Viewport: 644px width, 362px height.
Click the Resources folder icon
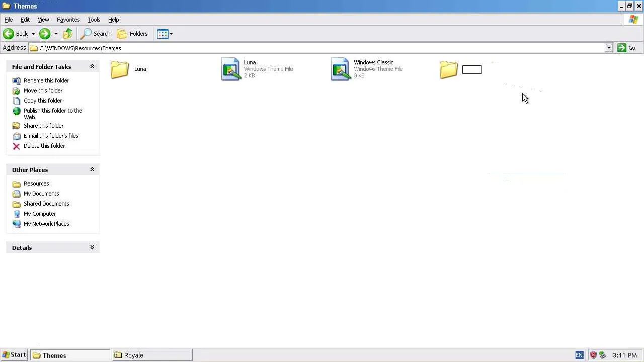click(17, 184)
